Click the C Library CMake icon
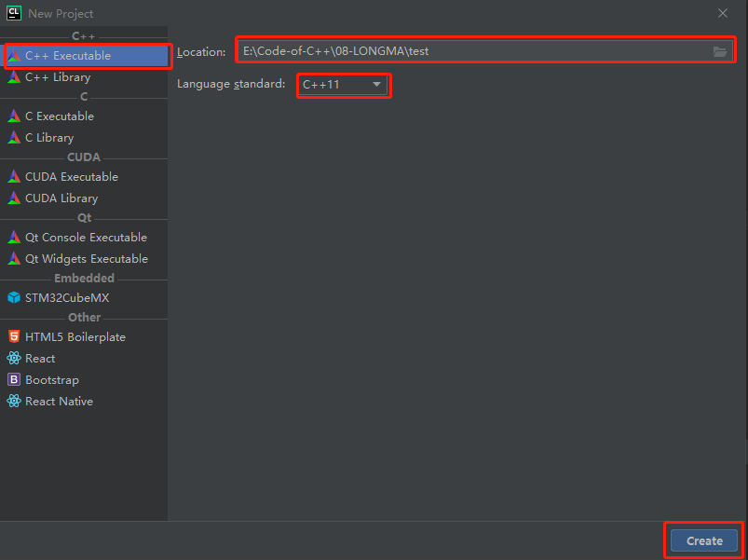The image size is (748, 560). [x=14, y=137]
